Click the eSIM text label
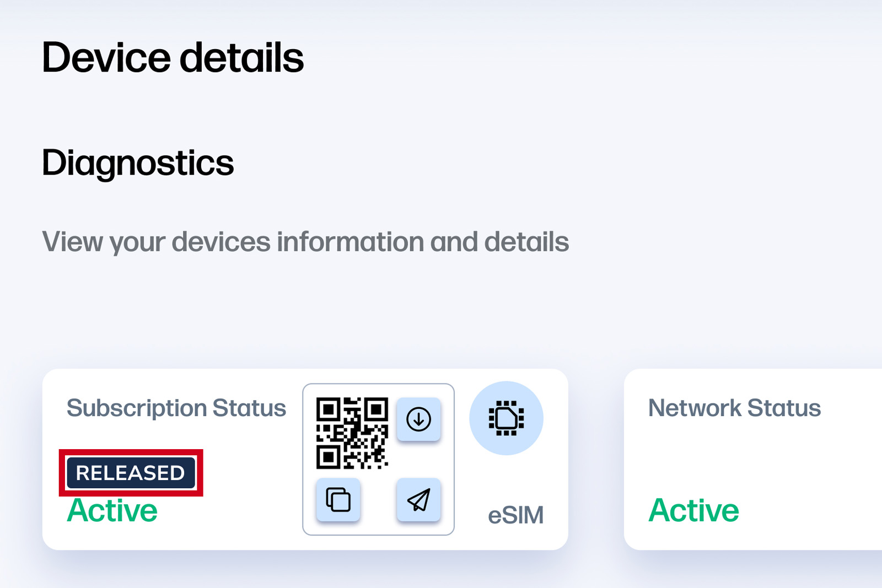The width and height of the screenshot is (882, 588). [x=515, y=515]
